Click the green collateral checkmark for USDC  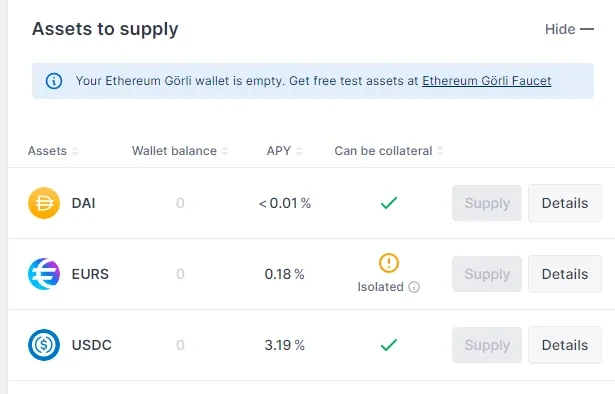coord(389,345)
